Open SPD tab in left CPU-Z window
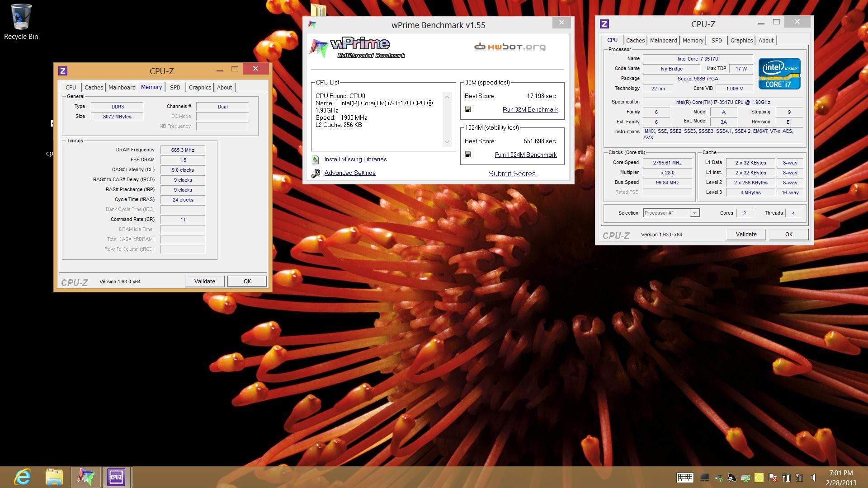Viewport: 868px width, 488px height. (175, 87)
